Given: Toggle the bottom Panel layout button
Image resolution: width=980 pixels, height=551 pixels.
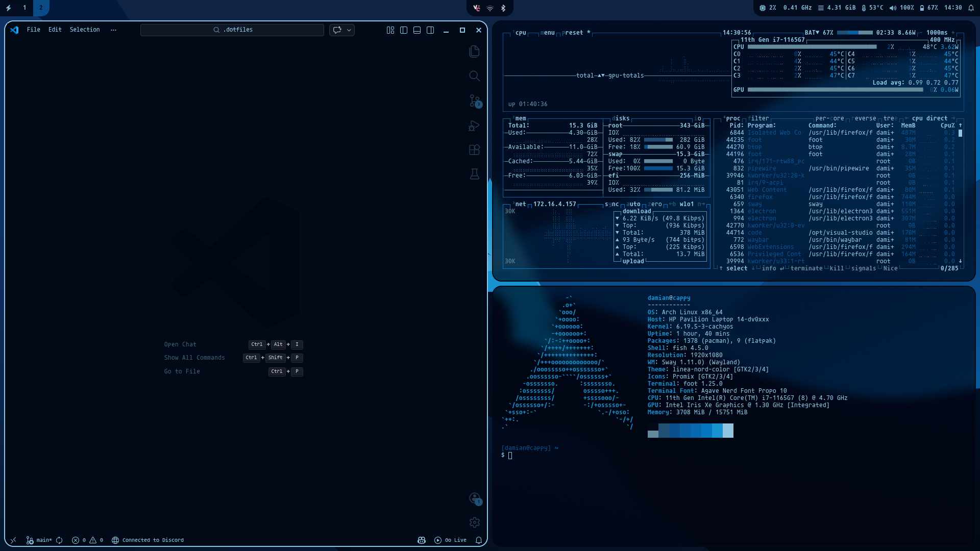Looking at the screenshot, I should tap(417, 30).
